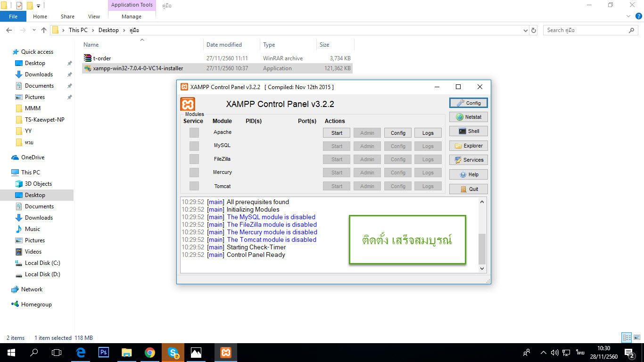Click the XAMPP Help button
644x362 pixels.
pyautogui.click(x=469, y=174)
